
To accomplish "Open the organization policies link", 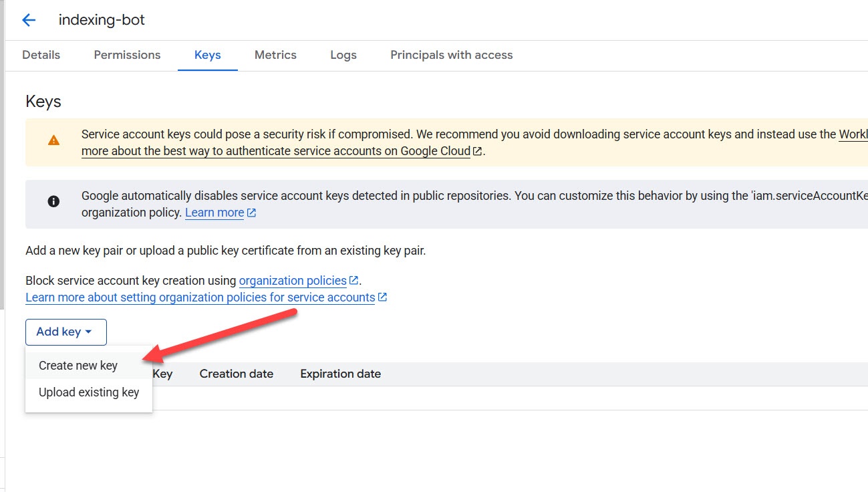I will tap(293, 281).
